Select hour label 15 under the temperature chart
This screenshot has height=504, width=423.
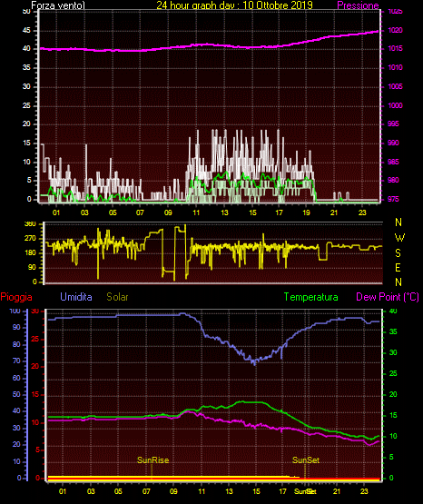pyautogui.click(x=256, y=491)
